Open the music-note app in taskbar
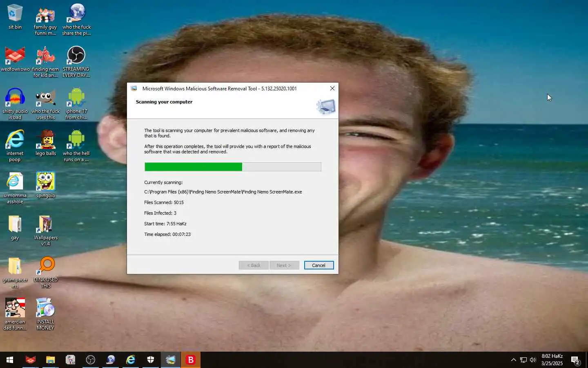The image size is (588, 368). (x=70, y=360)
